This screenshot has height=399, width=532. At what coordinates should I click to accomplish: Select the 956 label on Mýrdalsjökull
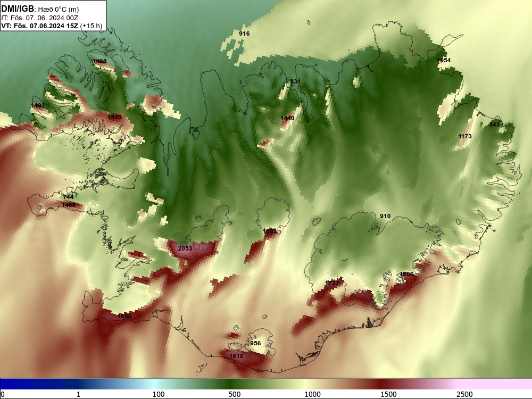(x=255, y=343)
